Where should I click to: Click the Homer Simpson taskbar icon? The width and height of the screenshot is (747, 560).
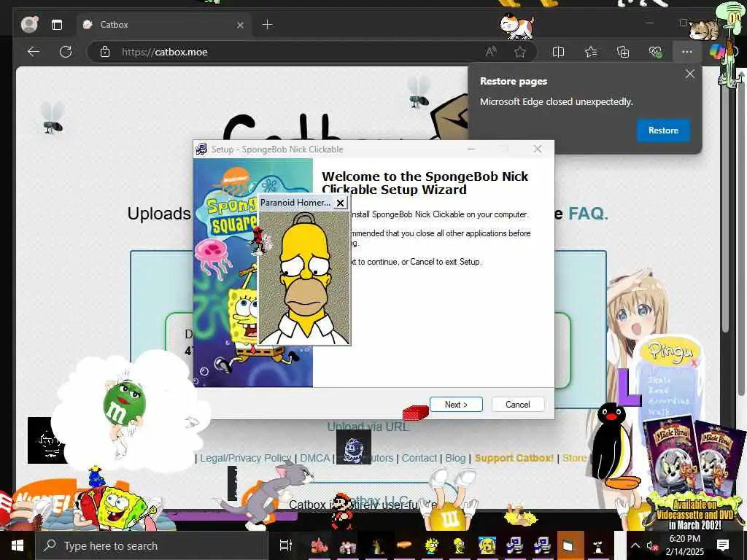(x=460, y=545)
